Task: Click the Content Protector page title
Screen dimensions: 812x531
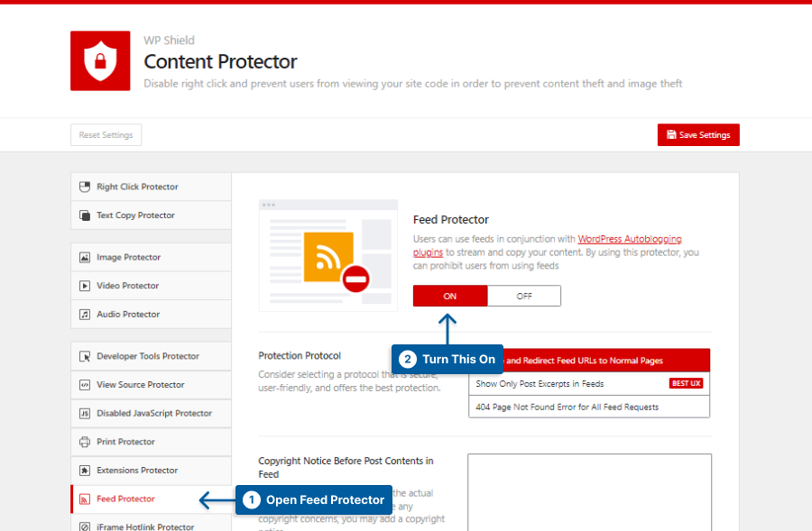Action: [221, 61]
